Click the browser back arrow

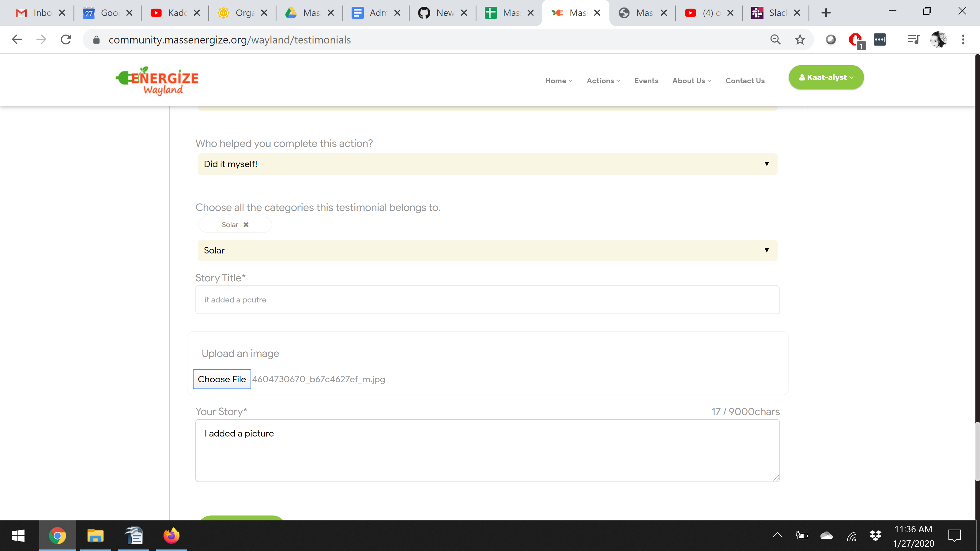click(17, 39)
